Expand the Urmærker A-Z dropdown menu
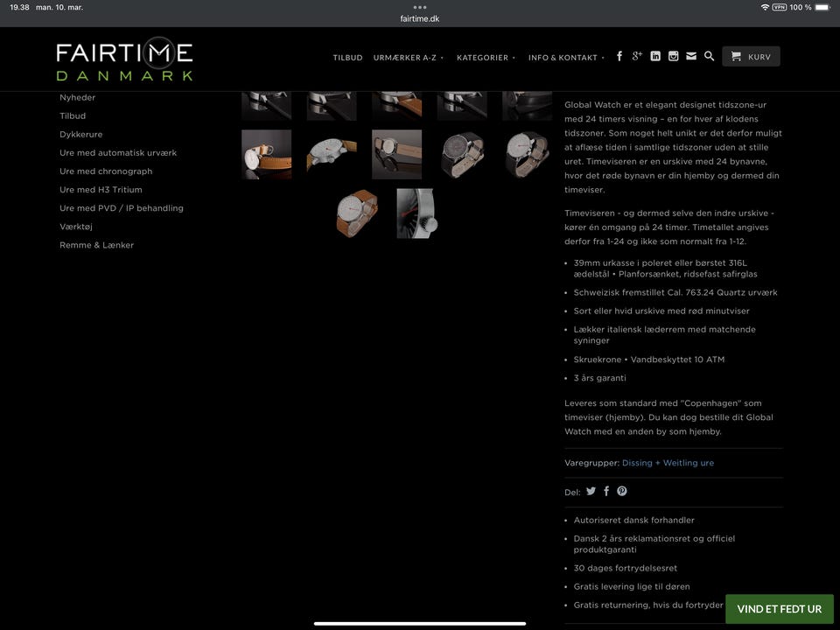Image resolution: width=840 pixels, height=630 pixels. [x=409, y=58]
